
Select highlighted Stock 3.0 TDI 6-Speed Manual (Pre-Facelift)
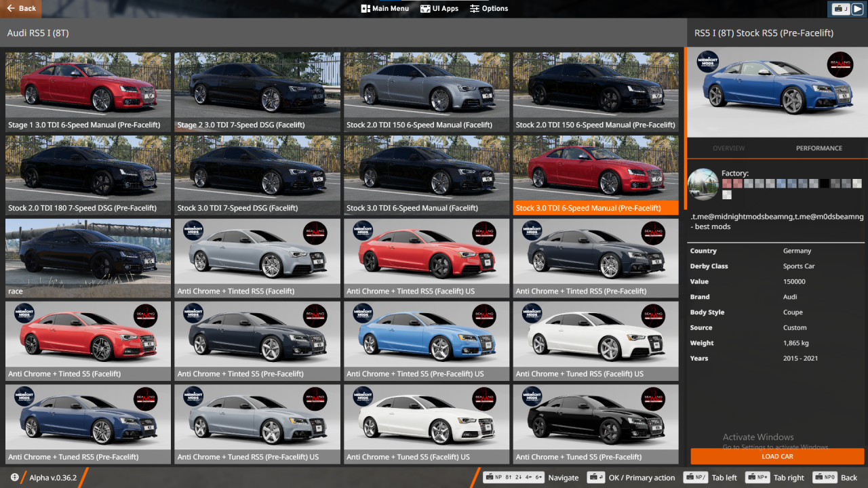595,175
